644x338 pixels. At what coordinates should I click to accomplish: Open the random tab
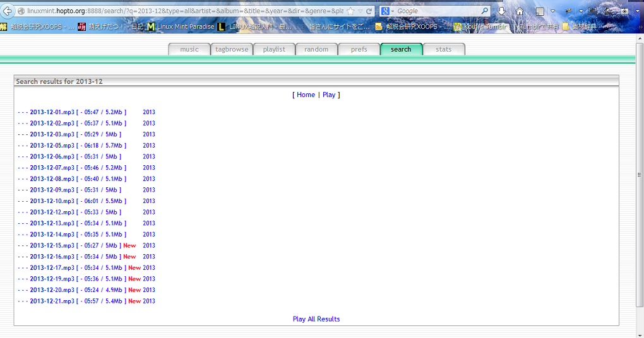click(x=316, y=49)
